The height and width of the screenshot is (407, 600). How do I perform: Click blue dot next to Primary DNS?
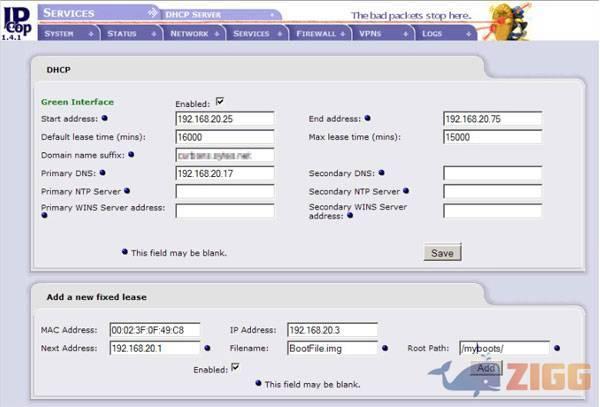[102, 173]
